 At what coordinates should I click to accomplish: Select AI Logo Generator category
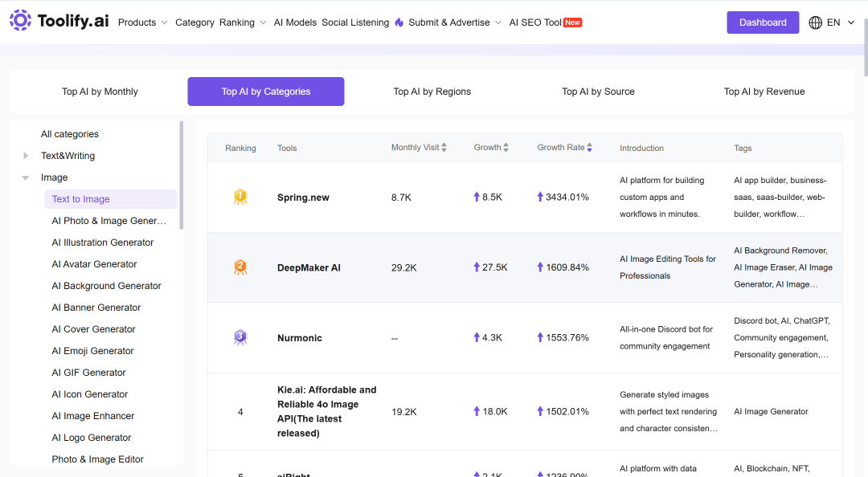(x=92, y=438)
